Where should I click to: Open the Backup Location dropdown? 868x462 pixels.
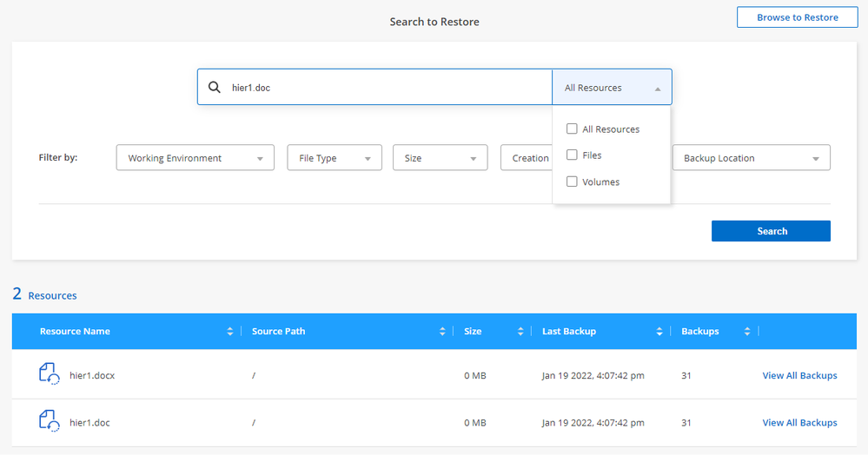(x=751, y=158)
